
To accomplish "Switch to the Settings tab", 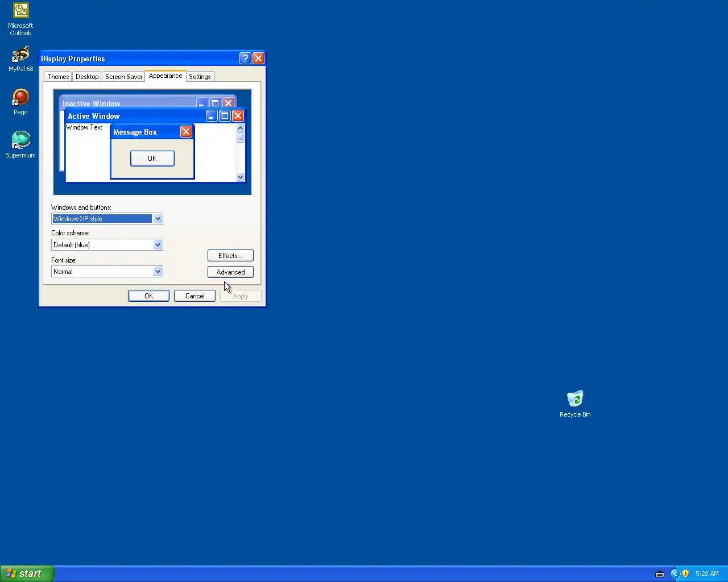I will (x=200, y=77).
